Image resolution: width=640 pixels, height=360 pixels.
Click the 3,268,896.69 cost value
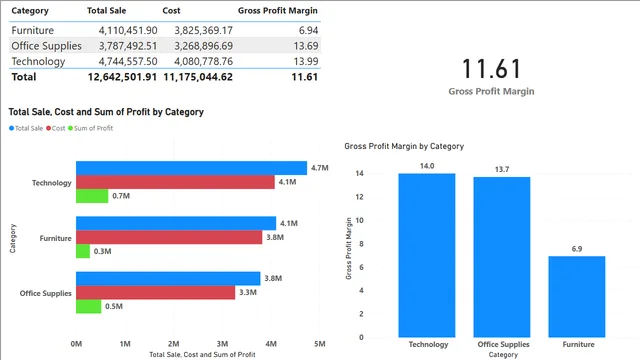(203, 46)
